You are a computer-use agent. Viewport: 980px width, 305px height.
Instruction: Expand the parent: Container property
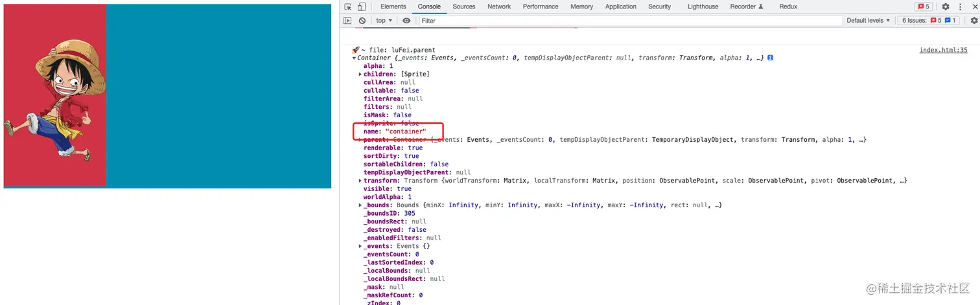click(360, 139)
